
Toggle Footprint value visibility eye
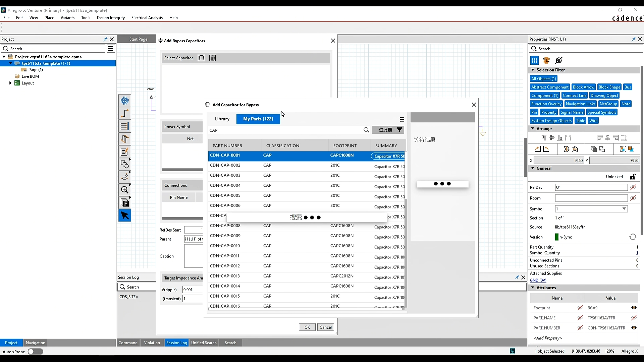(634, 308)
